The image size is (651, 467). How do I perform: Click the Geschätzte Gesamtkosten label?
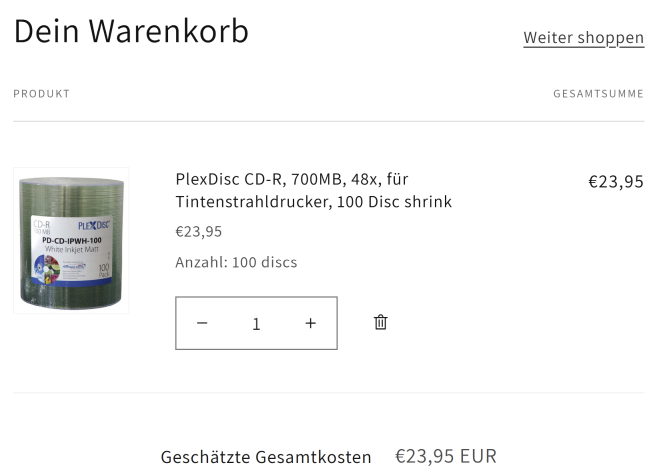click(x=266, y=457)
